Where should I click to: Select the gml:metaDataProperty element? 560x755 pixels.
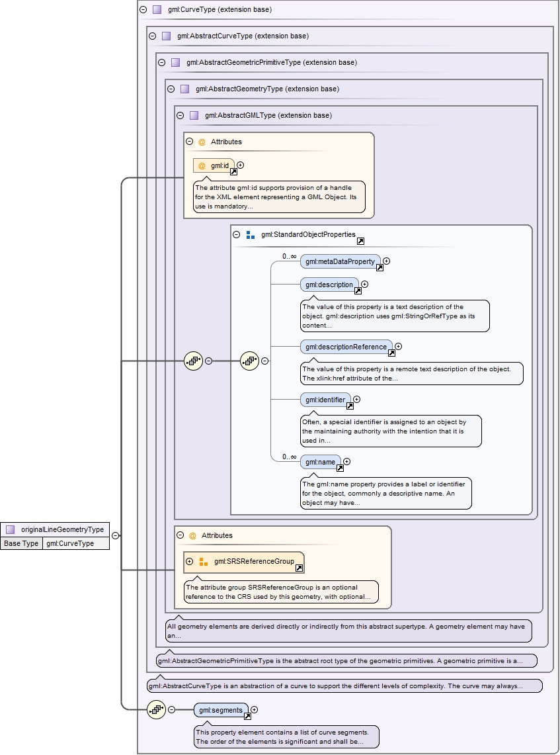pyautogui.click(x=340, y=261)
